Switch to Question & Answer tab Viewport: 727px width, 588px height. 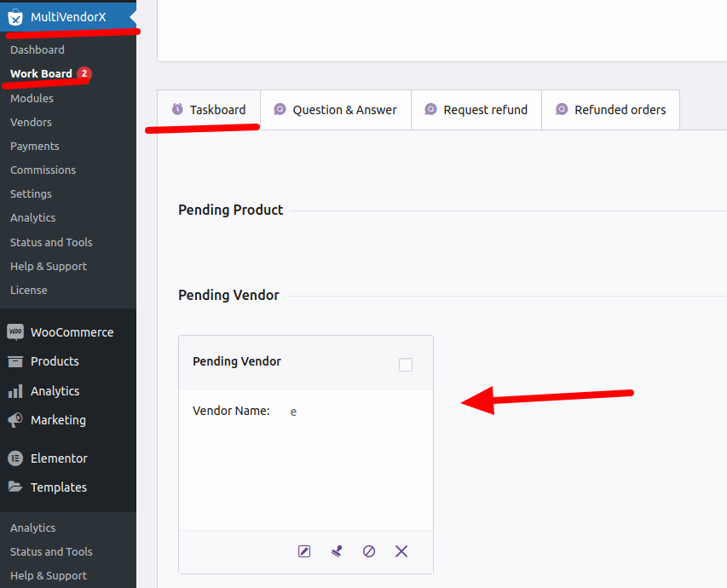click(335, 110)
